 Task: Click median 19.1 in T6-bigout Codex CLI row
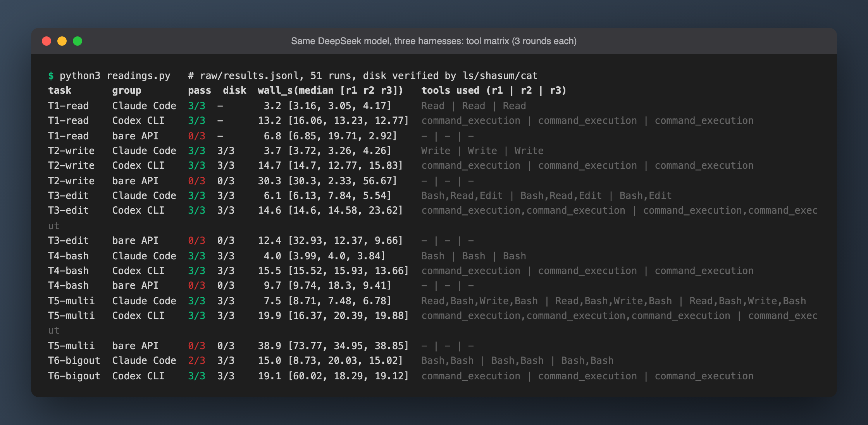click(269, 376)
